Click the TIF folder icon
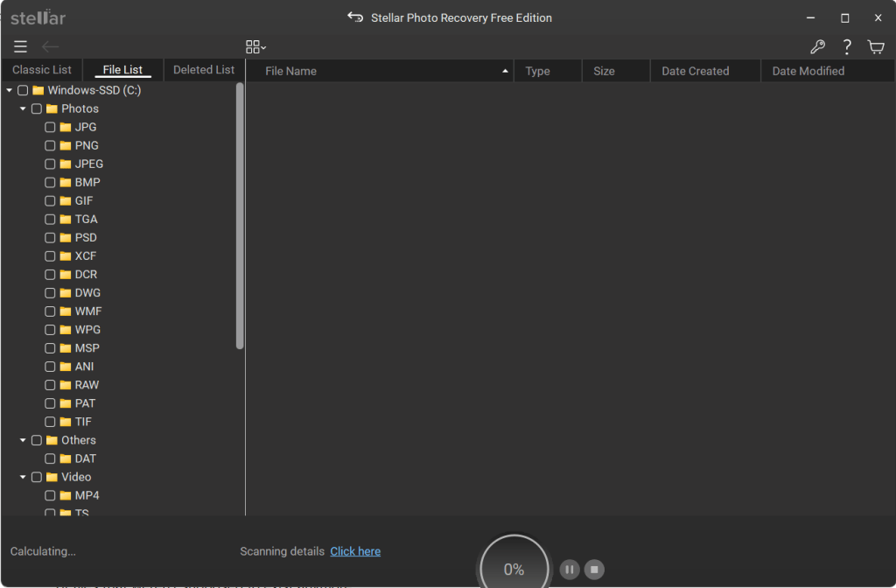Image resolution: width=896 pixels, height=588 pixels. (66, 422)
